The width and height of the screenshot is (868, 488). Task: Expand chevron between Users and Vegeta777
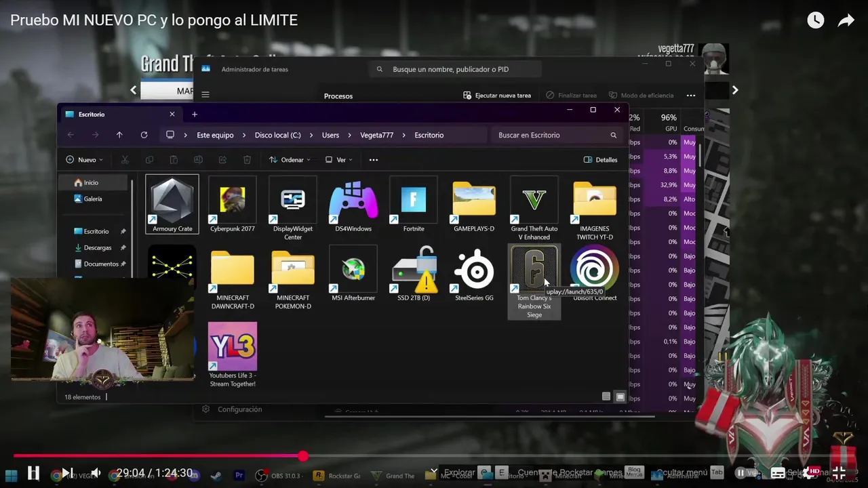click(349, 135)
